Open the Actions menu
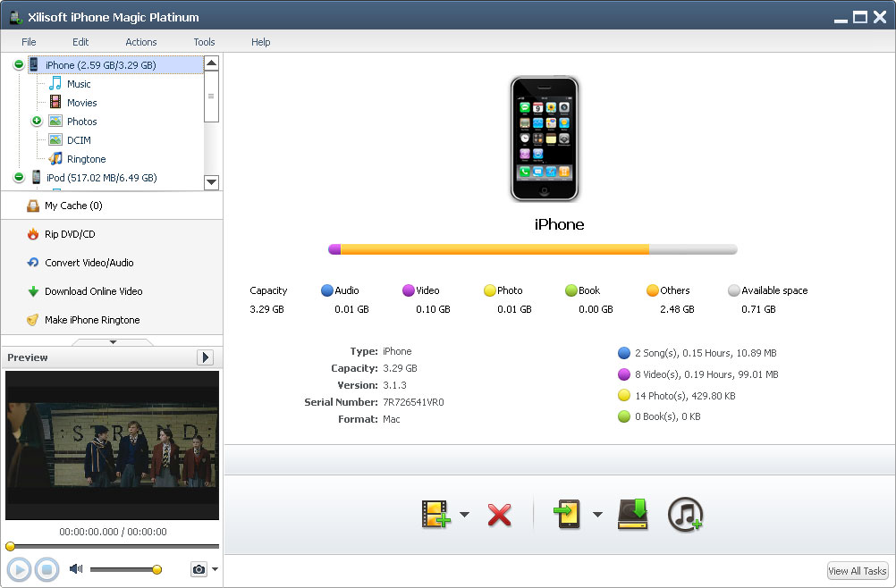The height and width of the screenshot is (588, 896). pos(140,42)
